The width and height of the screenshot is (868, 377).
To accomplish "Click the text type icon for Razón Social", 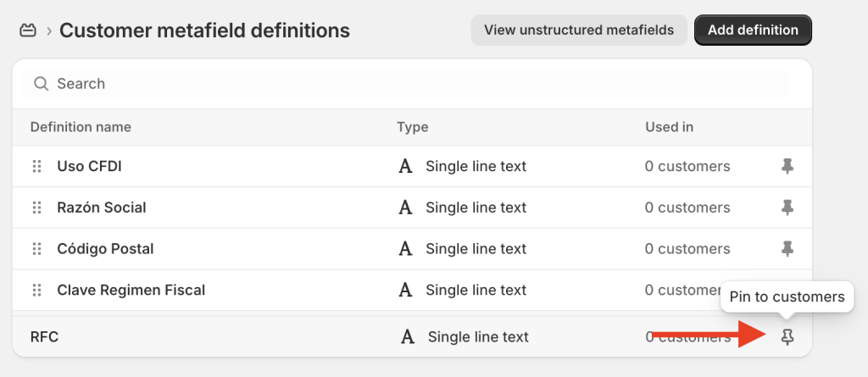I will tap(406, 208).
